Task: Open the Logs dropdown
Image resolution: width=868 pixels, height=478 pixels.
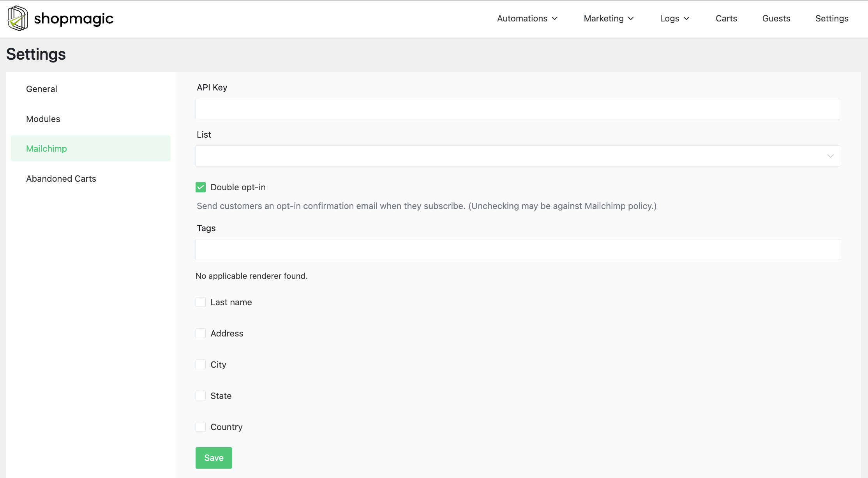Action: 675,18
